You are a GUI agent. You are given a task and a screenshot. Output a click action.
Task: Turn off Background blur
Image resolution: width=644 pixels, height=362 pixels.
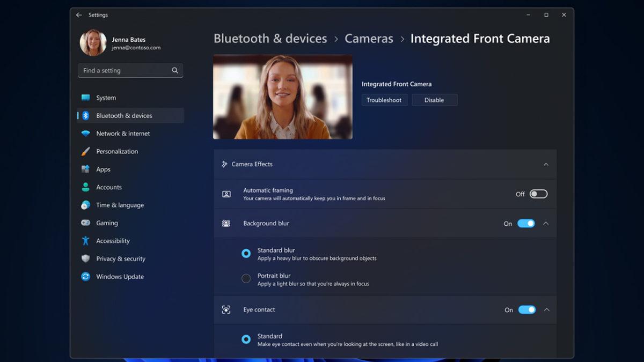pos(526,224)
